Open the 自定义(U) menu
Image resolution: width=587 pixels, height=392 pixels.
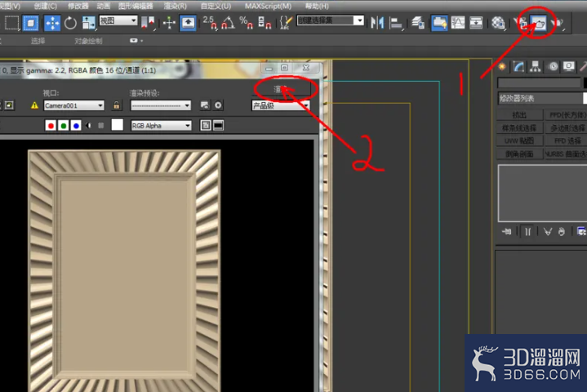pos(216,6)
